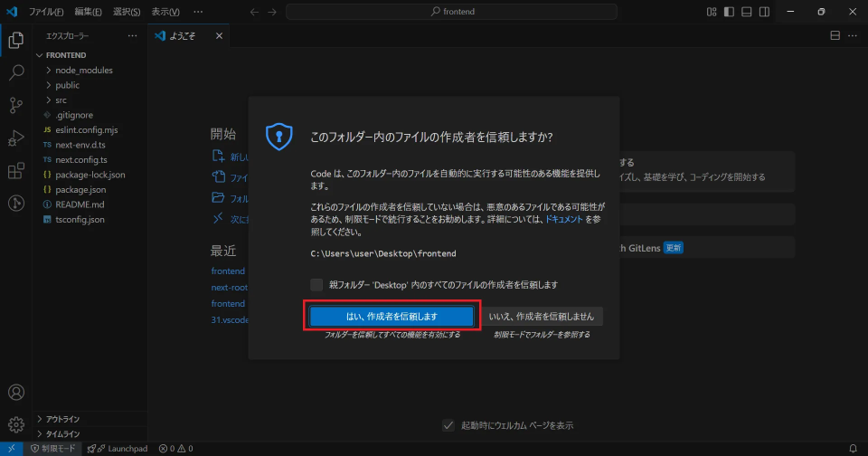The width and height of the screenshot is (868, 456).
Task: Click the C:\Users\user\Desktop\frontend path text
Action: click(383, 253)
